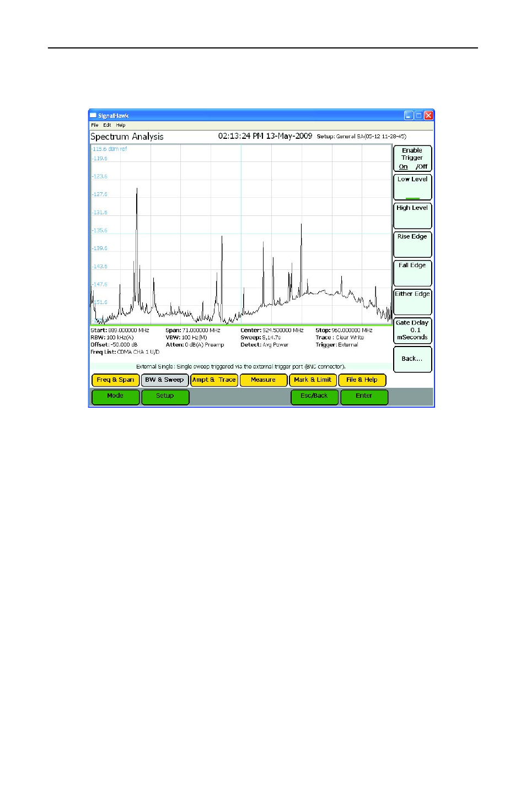Viewport: 526px width, 812px height.
Task: Click the date and time display
Action: 265,136
